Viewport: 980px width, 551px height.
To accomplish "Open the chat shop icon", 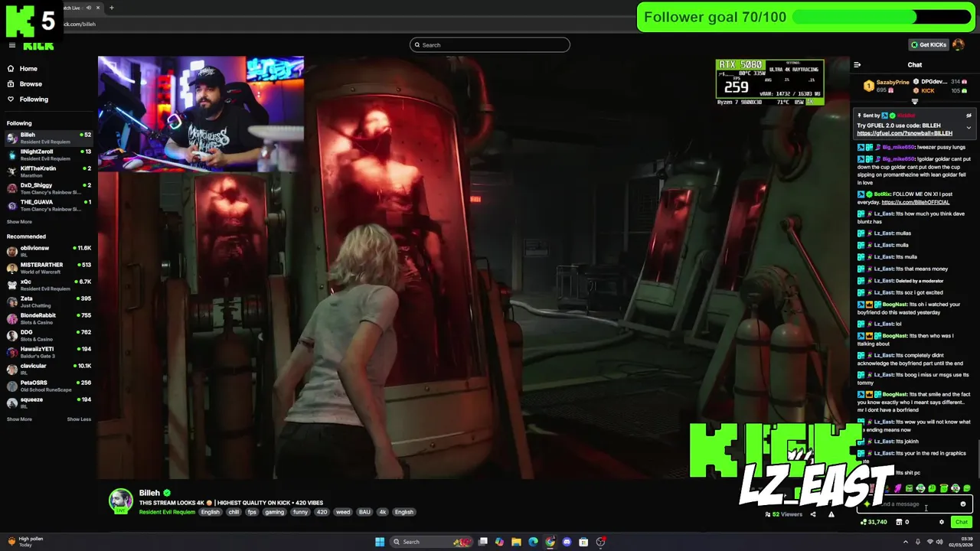I will tap(900, 522).
